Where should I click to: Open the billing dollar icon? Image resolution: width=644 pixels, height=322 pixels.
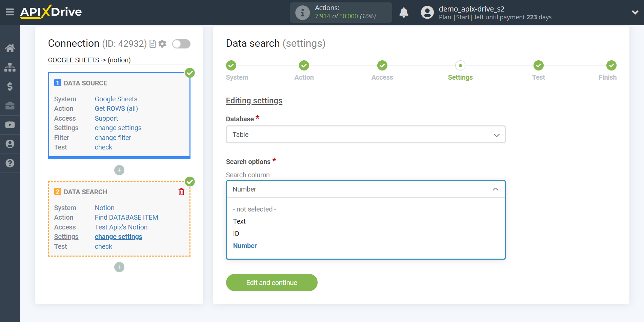tap(10, 86)
